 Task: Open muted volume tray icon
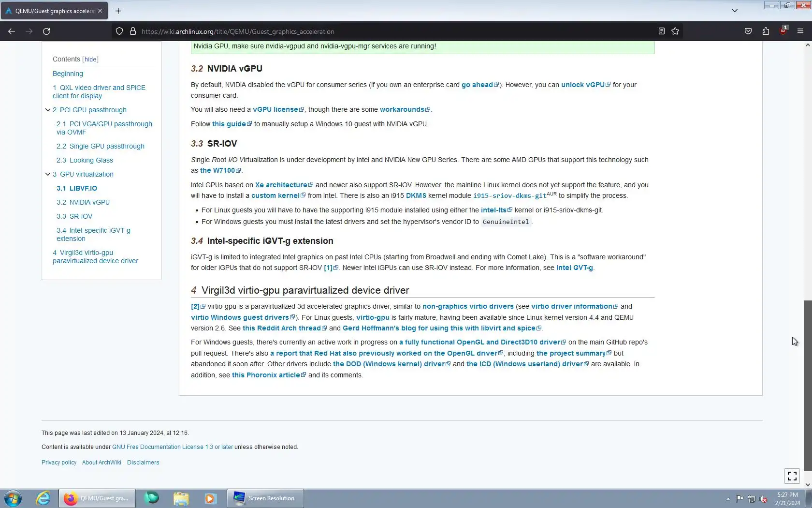coord(763,499)
